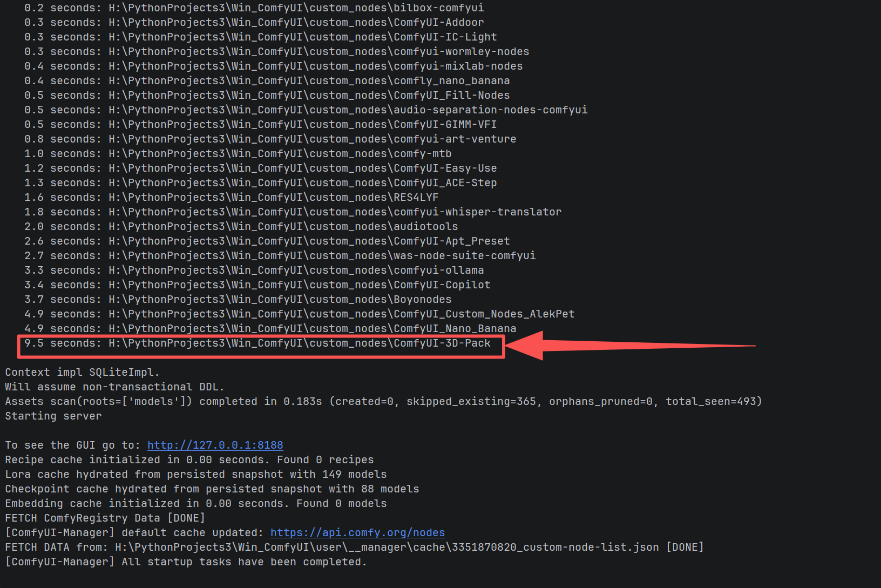Select the ComfyUI-3D-Pack 9.5 seconds line
The image size is (881, 588).
point(257,343)
